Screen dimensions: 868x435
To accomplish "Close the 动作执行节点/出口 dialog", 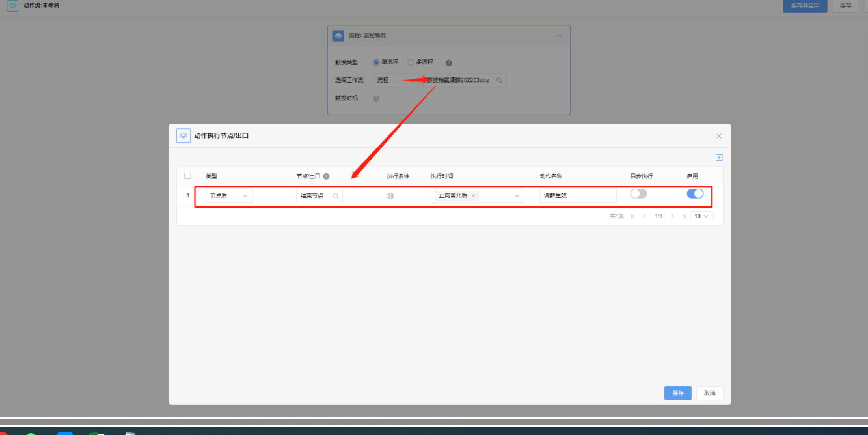I will (x=719, y=136).
